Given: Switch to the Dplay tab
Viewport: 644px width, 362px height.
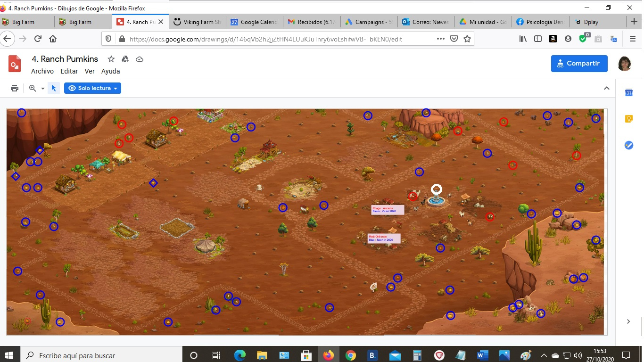Looking at the screenshot, I should [597, 22].
